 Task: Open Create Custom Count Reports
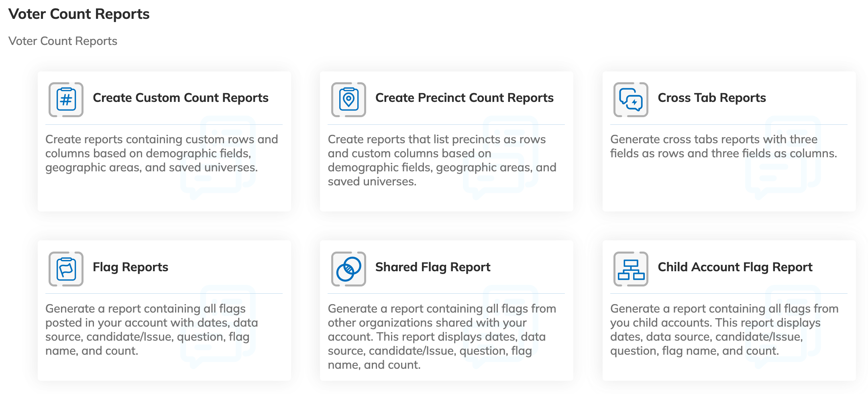point(180,98)
